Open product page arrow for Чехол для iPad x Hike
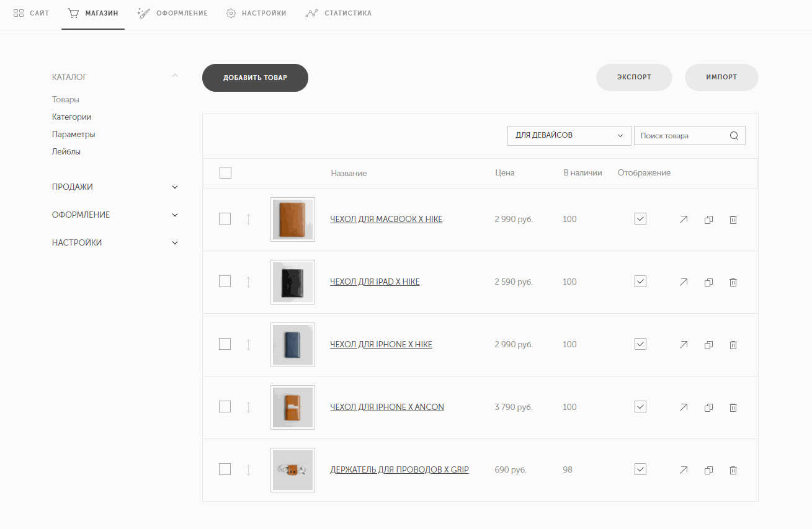This screenshot has width=812, height=529. [x=684, y=282]
